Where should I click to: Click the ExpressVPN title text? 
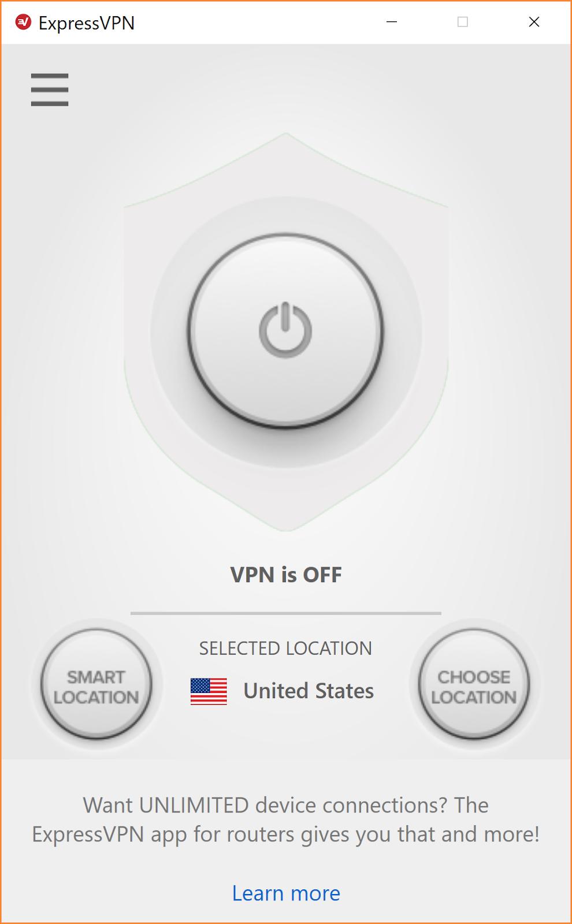coord(87,23)
